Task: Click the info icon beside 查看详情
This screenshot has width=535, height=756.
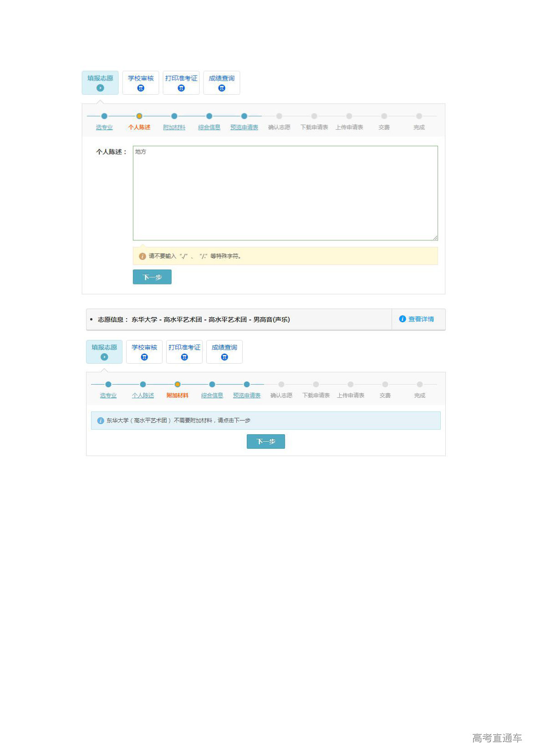Action: pyautogui.click(x=403, y=319)
